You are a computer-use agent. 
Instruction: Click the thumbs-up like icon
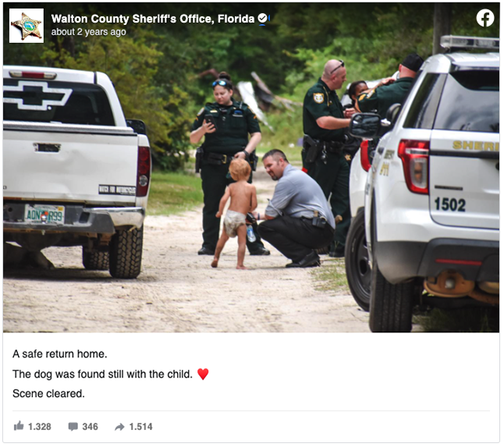(x=19, y=426)
